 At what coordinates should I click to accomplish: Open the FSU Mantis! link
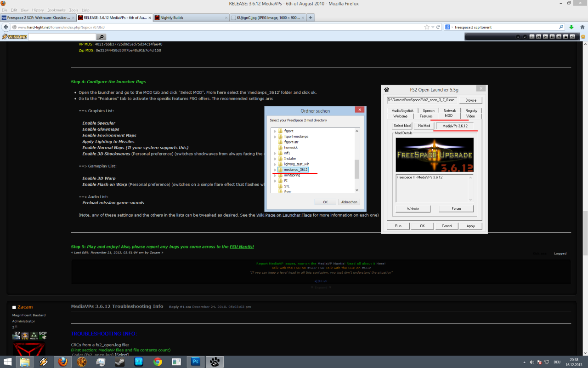[242, 247]
